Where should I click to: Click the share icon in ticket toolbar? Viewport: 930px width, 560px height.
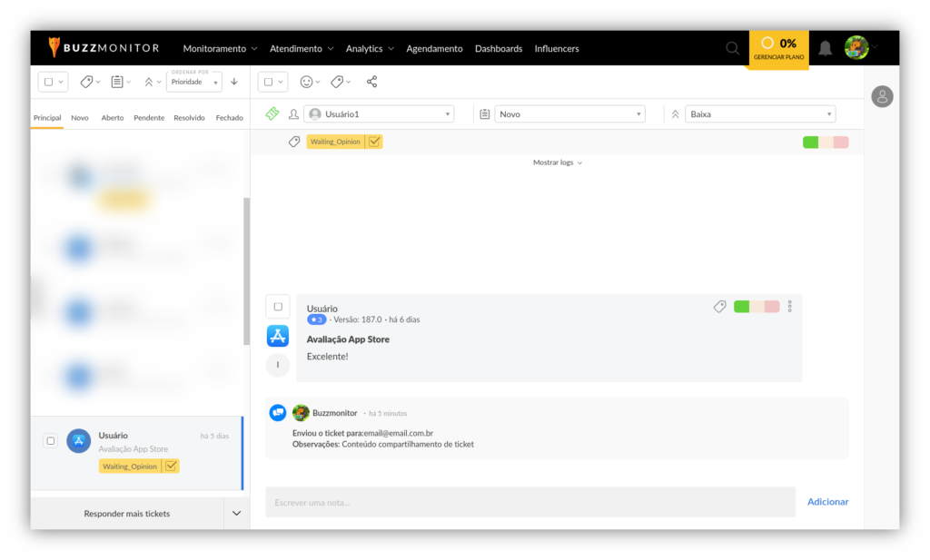pos(371,82)
